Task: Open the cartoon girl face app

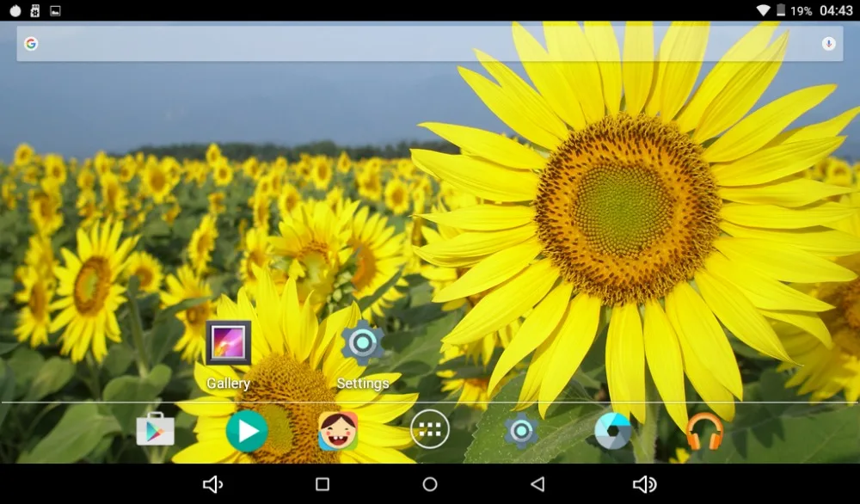Action: [338, 431]
